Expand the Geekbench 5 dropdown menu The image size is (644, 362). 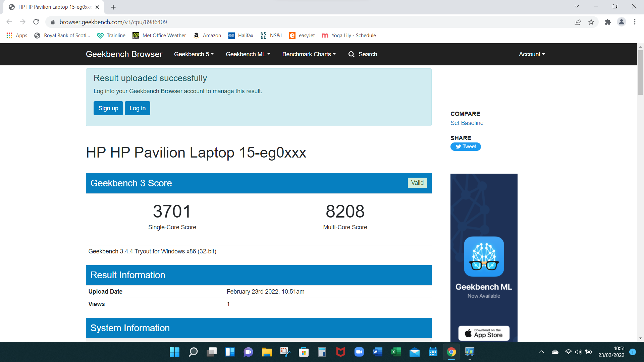click(194, 54)
